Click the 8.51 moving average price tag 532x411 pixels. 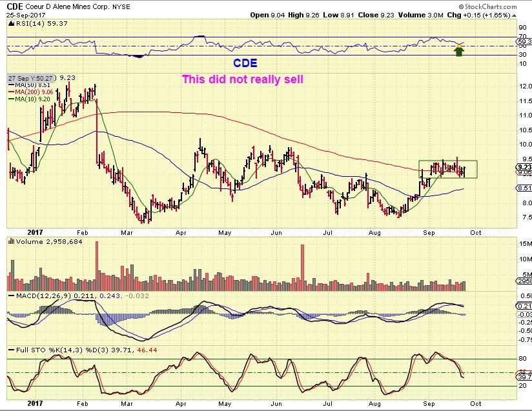tap(524, 188)
